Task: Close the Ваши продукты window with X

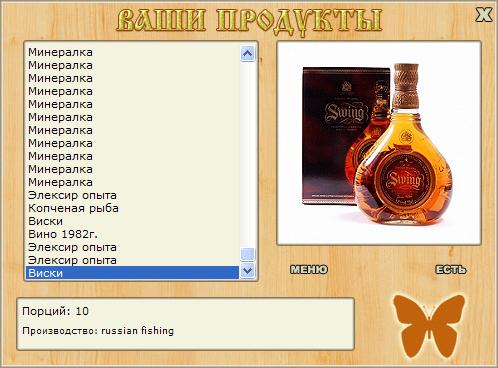Action: pyautogui.click(x=483, y=14)
